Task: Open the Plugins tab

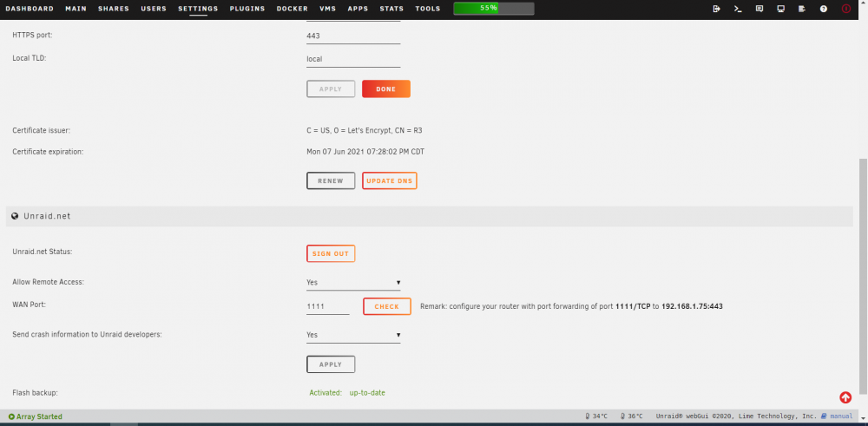Action: 247,9
